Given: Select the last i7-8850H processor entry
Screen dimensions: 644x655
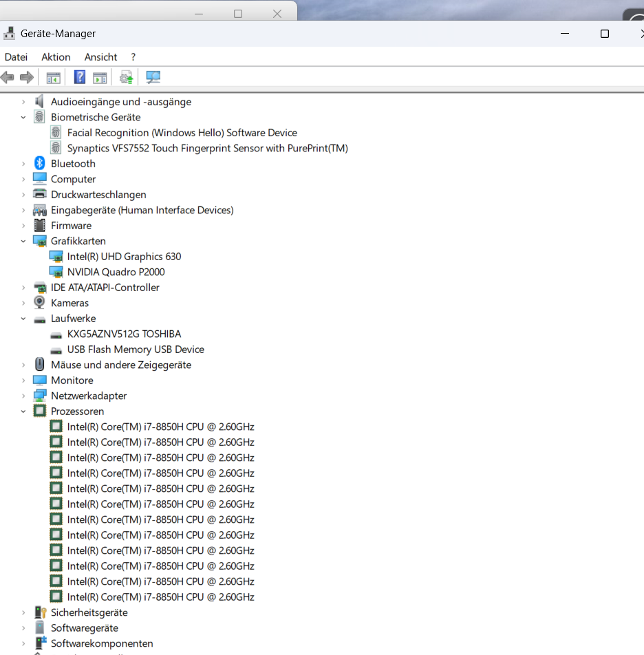Looking at the screenshot, I should coord(161,597).
